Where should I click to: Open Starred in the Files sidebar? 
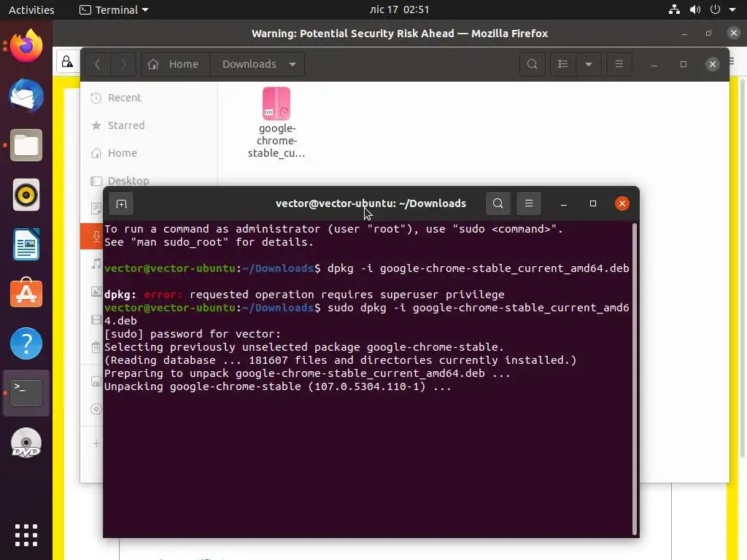point(149,125)
